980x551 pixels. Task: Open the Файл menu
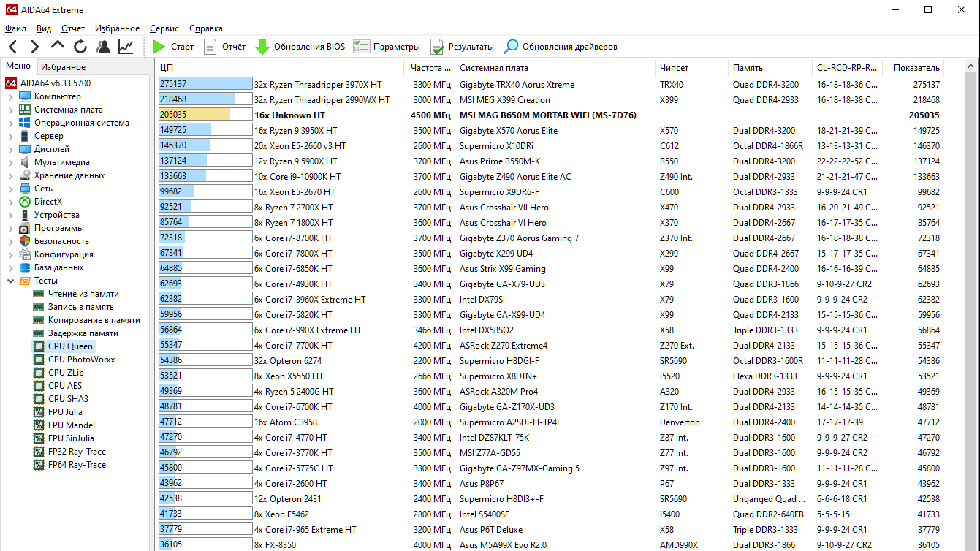pyautogui.click(x=15, y=28)
